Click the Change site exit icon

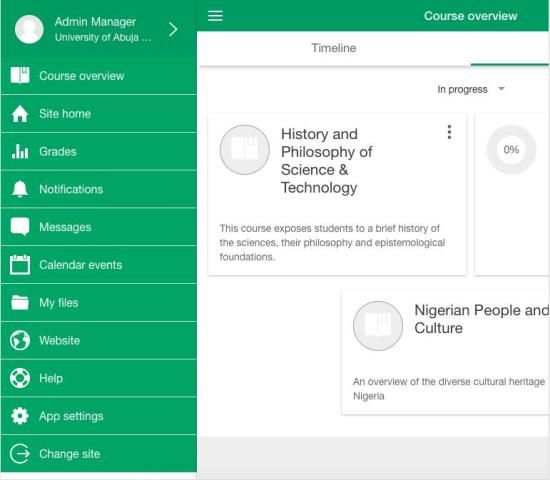click(20, 454)
